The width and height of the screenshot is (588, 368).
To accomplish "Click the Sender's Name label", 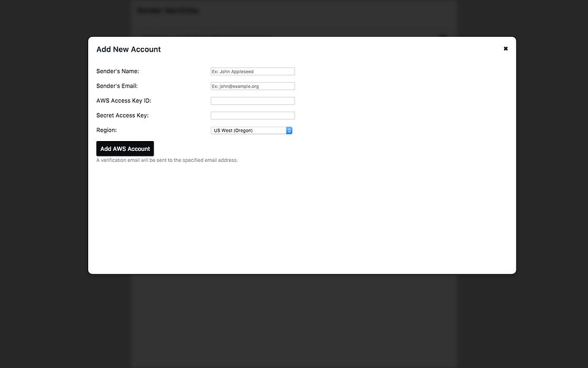I will (x=117, y=71).
